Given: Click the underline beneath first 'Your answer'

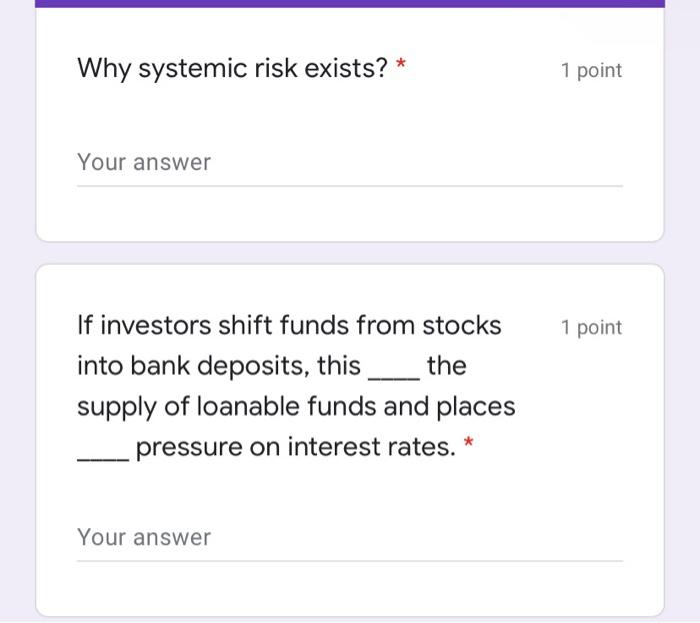Looking at the screenshot, I should tap(350, 186).
